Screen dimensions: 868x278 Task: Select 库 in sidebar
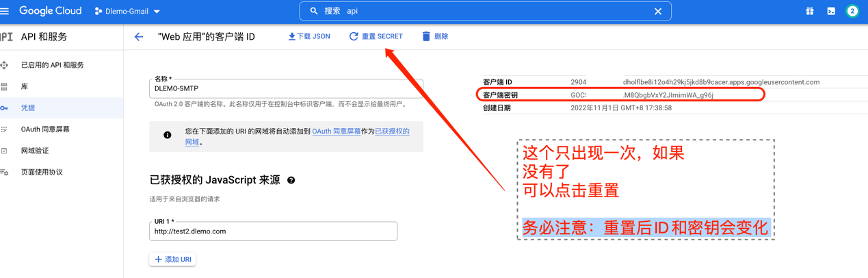[25, 86]
